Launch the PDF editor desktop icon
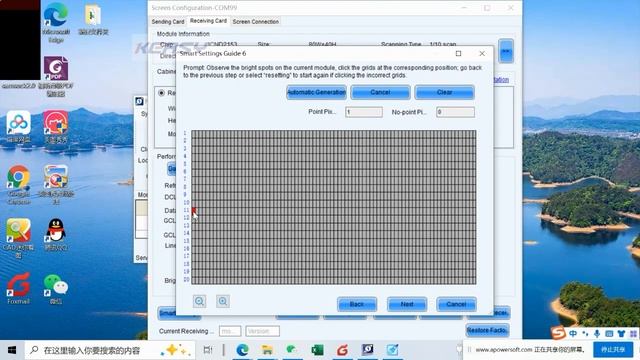This screenshot has height=360, width=640. pos(56,76)
